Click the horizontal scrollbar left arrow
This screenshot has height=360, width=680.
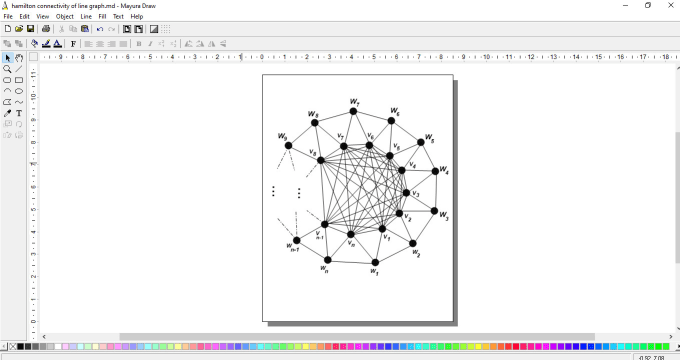click(x=44, y=337)
